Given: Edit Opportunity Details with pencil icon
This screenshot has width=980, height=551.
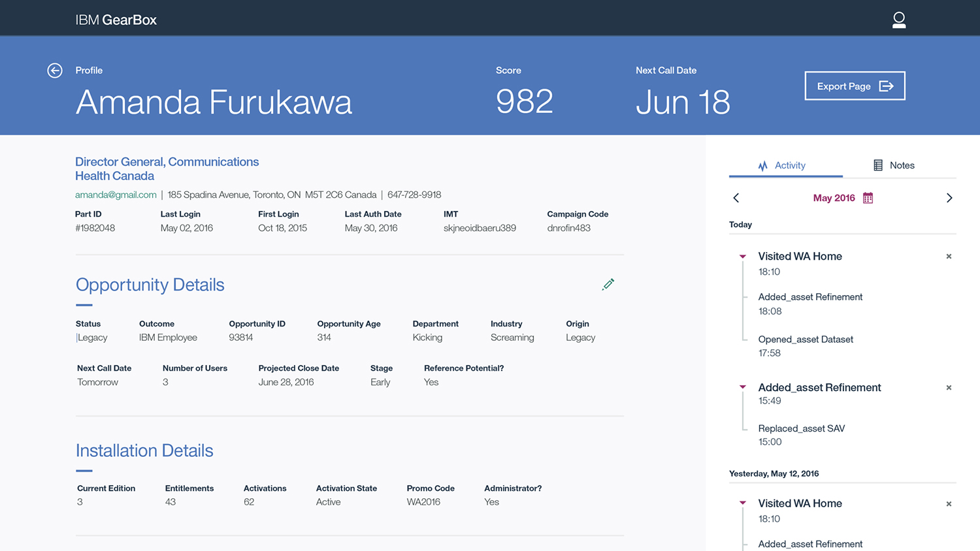Looking at the screenshot, I should pos(608,284).
